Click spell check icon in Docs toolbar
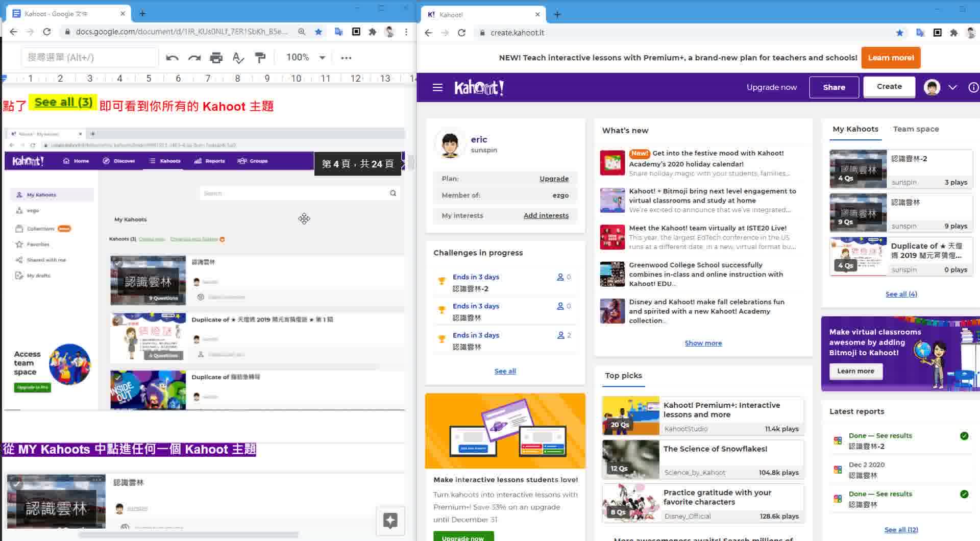 point(238,58)
